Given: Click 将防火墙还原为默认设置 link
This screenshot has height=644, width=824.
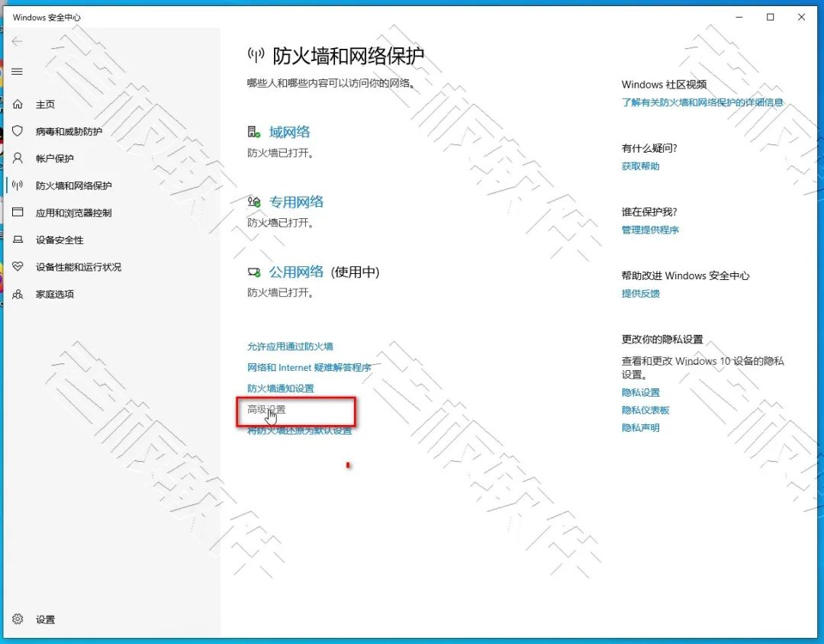Looking at the screenshot, I should coord(300,430).
